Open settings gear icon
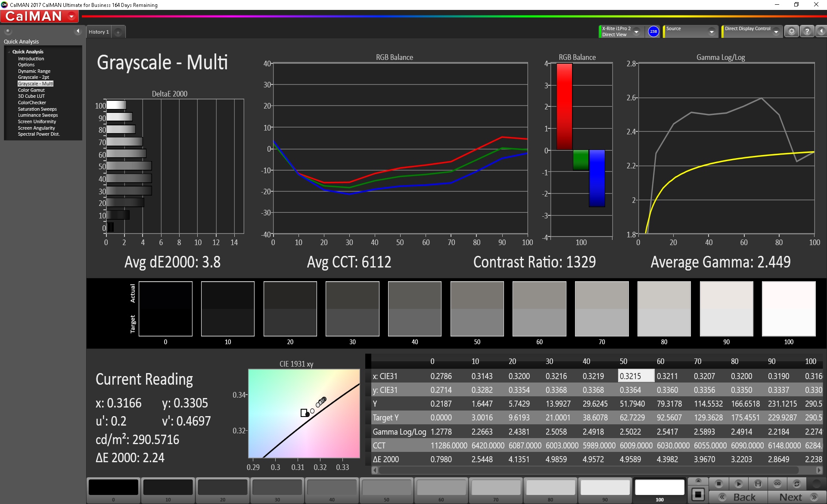The height and width of the screenshot is (504, 827). (791, 31)
